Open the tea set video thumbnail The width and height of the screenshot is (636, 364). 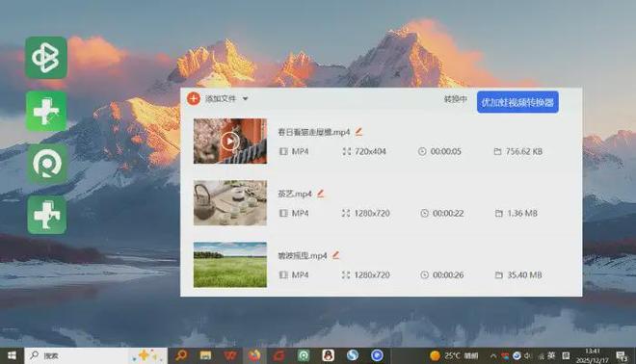[x=230, y=202]
